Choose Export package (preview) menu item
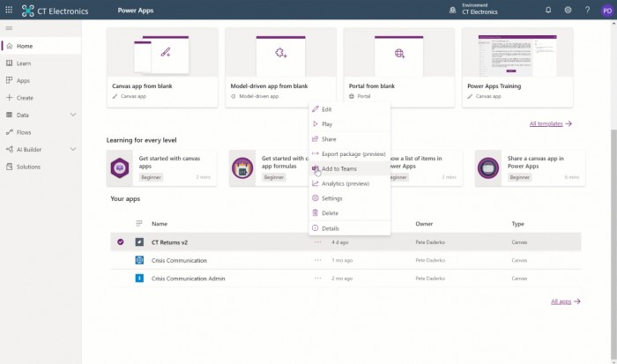This screenshot has width=617, height=364. [349, 154]
